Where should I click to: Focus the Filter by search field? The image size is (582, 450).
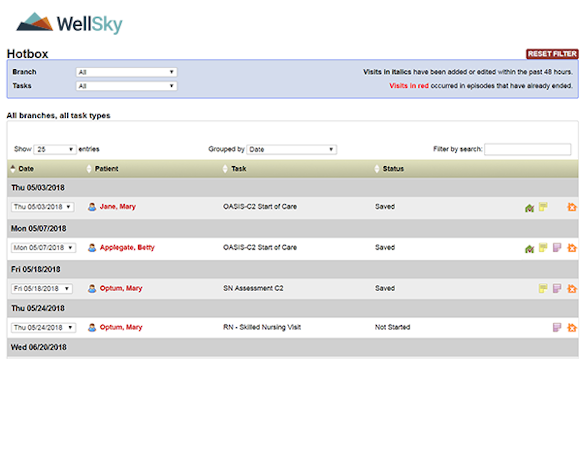527,149
